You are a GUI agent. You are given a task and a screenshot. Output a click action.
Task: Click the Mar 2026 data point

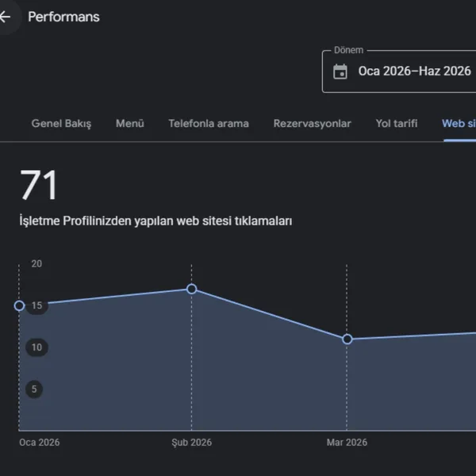point(347,339)
